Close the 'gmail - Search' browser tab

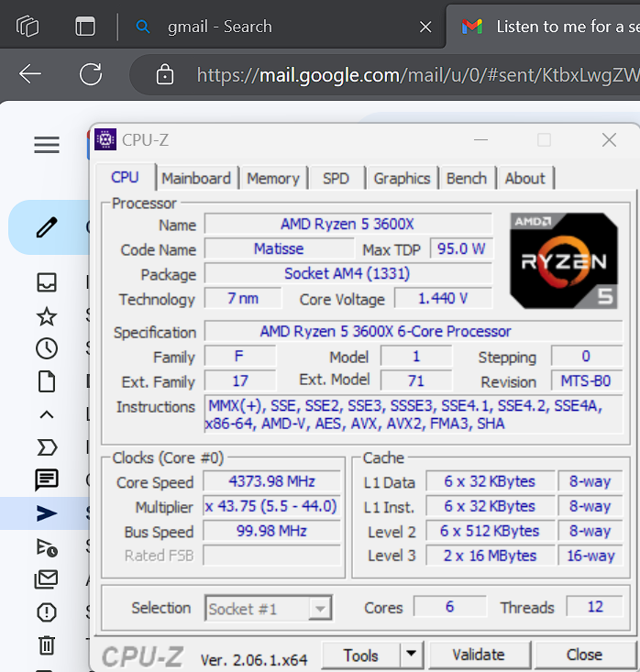point(425,28)
